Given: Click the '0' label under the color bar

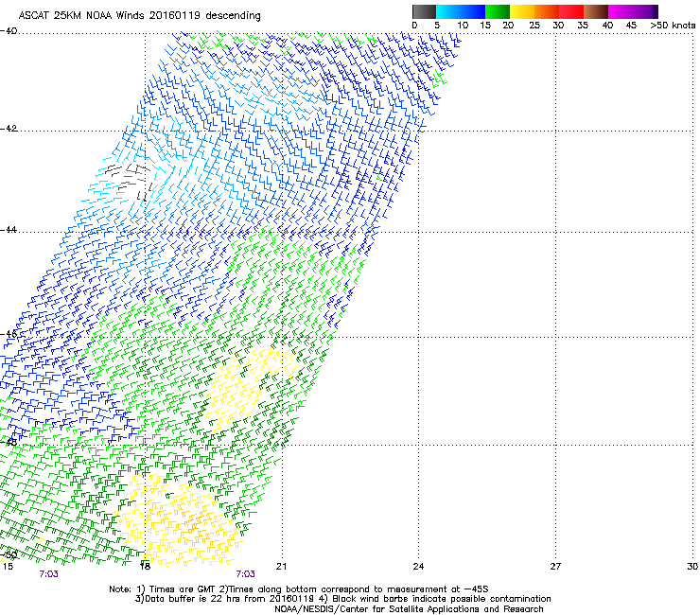Looking at the screenshot, I should coord(414,26).
